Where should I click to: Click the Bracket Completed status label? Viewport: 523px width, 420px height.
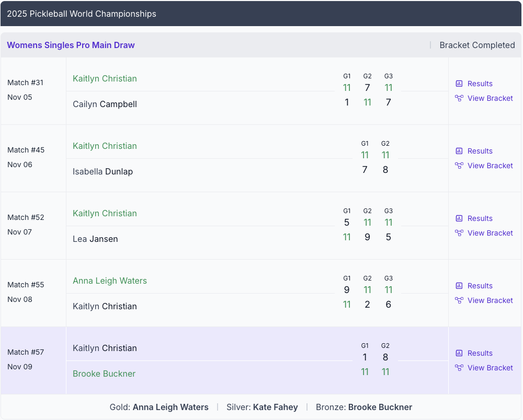pos(477,45)
